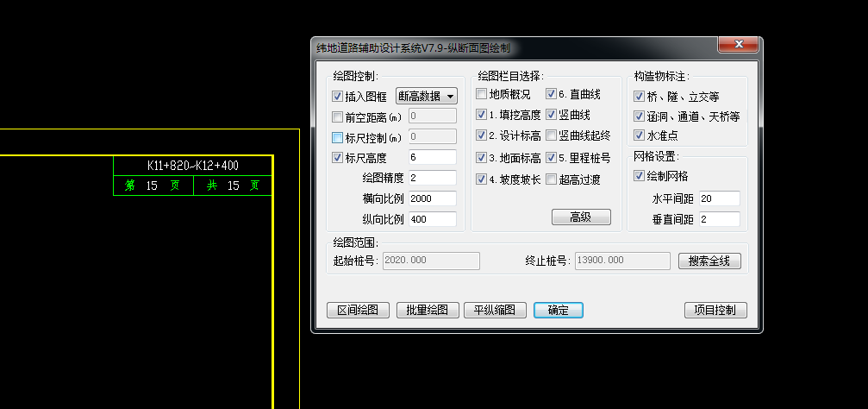The height and width of the screenshot is (409, 868).
Task: Toggle the 插入图框 checkbox
Action: click(x=337, y=97)
